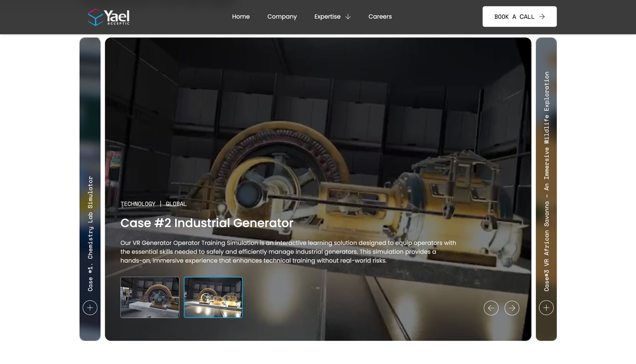Expand Case #1 Chemistry Lab Simulator panel
The image size is (636, 364).
click(90, 189)
